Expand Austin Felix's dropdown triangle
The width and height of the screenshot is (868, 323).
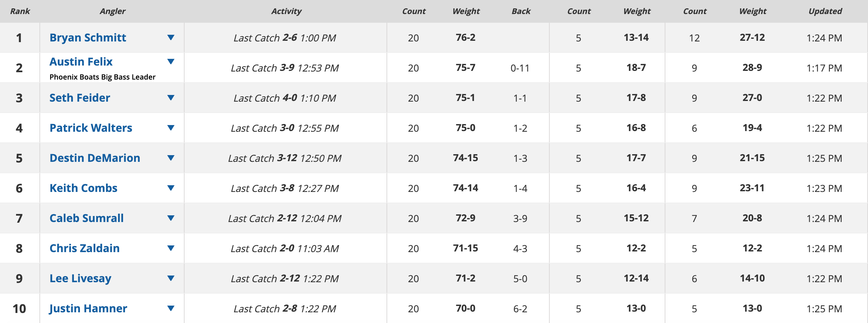pyautogui.click(x=171, y=62)
